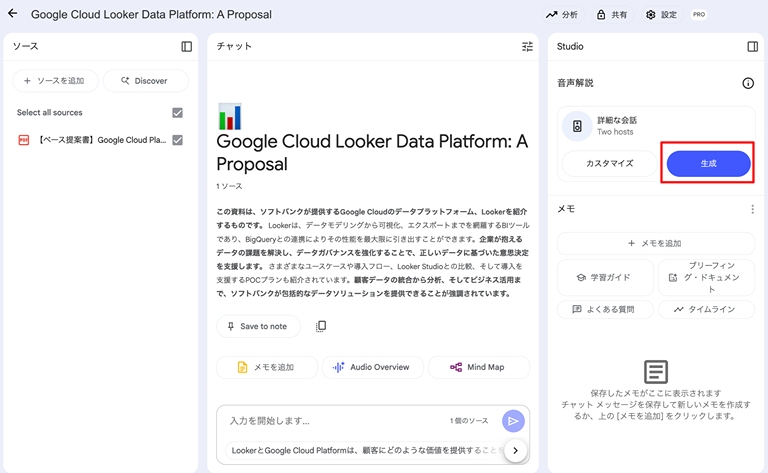768x473 pixels.
Task: Click the blue 生成 button
Action: [x=708, y=163]
